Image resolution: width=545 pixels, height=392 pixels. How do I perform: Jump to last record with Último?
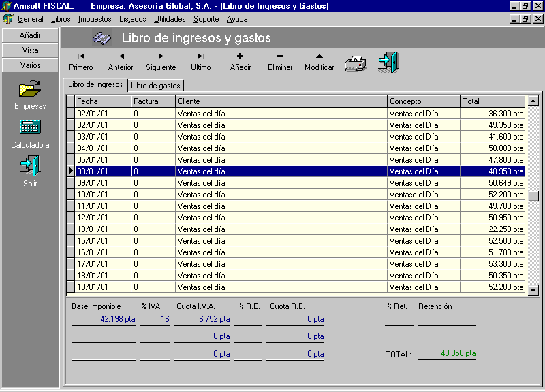(201, 62)
